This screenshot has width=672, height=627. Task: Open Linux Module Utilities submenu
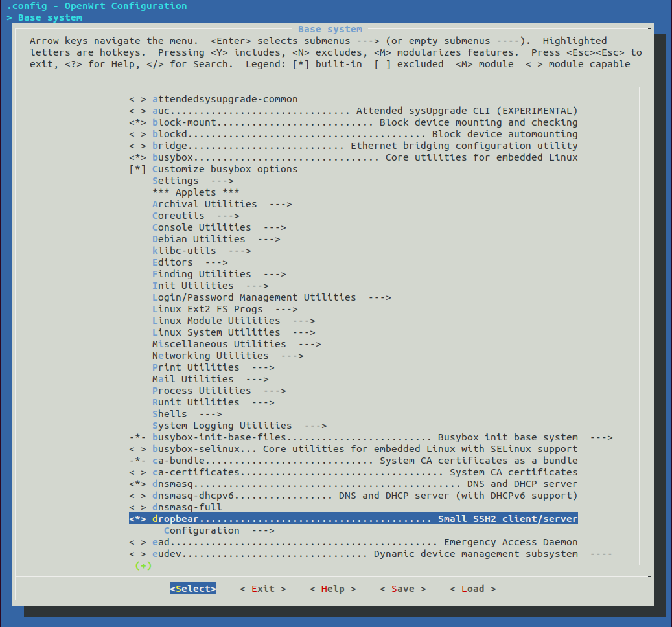[x=233, y=321]
